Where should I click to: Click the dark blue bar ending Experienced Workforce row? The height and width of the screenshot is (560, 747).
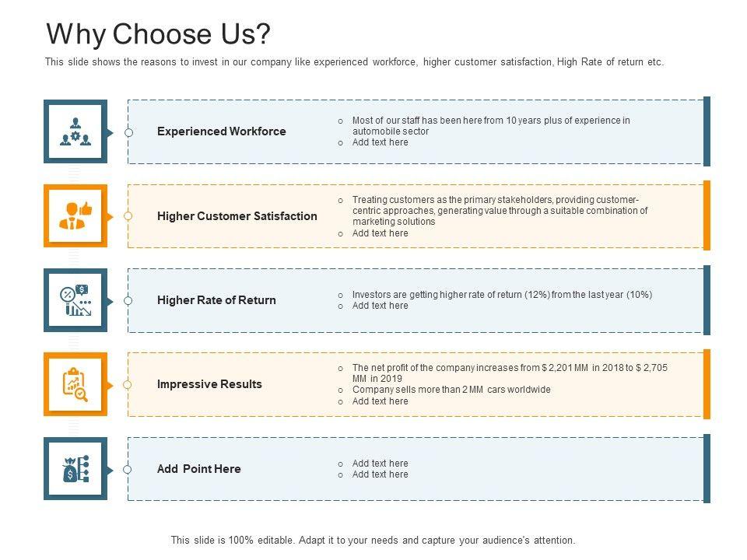707,131
